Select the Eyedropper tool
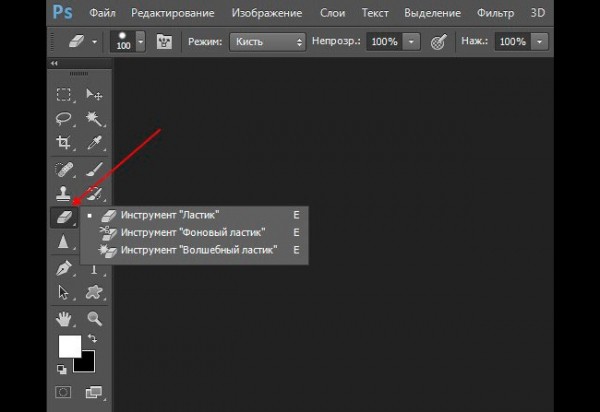This screenshot has height=412, width=600. tap(95, 144)
